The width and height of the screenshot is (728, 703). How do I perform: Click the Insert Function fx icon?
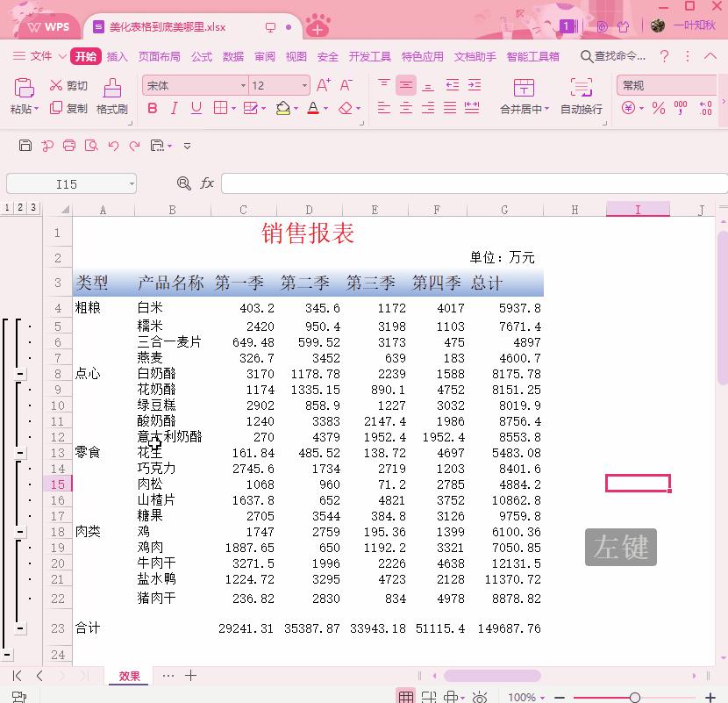pyautogui.click(x=207, y=183)
